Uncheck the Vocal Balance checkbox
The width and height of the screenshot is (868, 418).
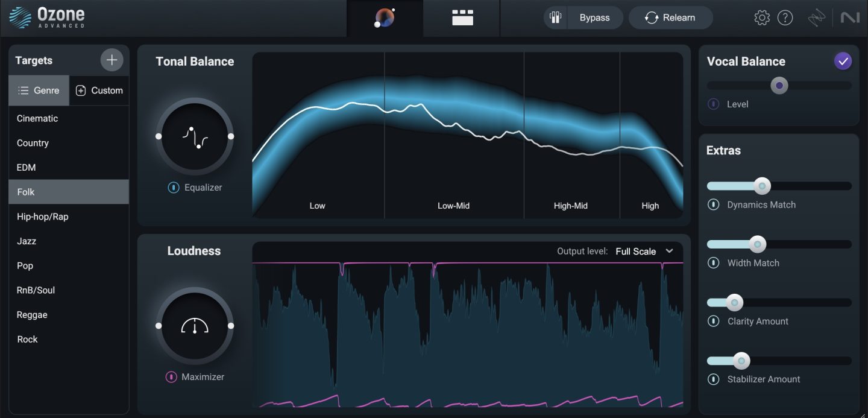point(843,61)
